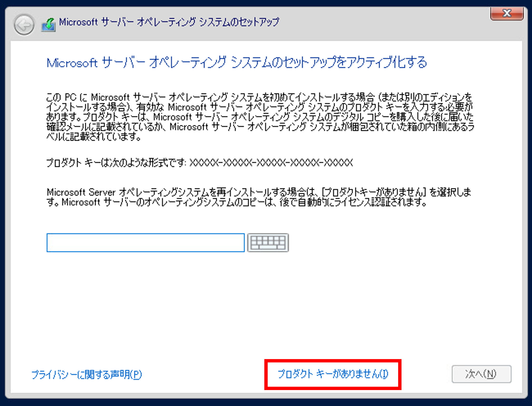Viewport: 532px width, 406px height.
Task: Close the setup window with X button
Action: (x=507, y=13)
